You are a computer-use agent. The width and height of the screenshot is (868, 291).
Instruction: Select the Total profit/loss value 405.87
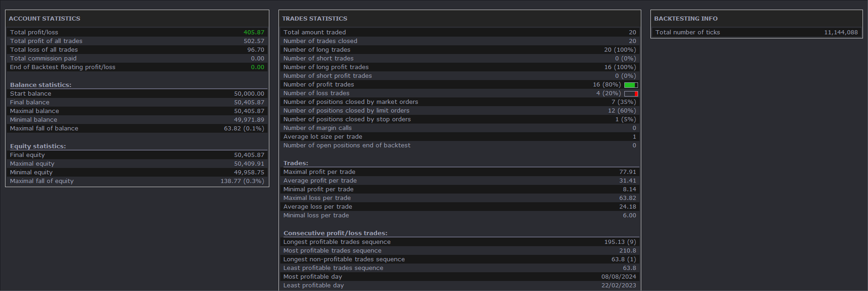[x=254, y=32]
